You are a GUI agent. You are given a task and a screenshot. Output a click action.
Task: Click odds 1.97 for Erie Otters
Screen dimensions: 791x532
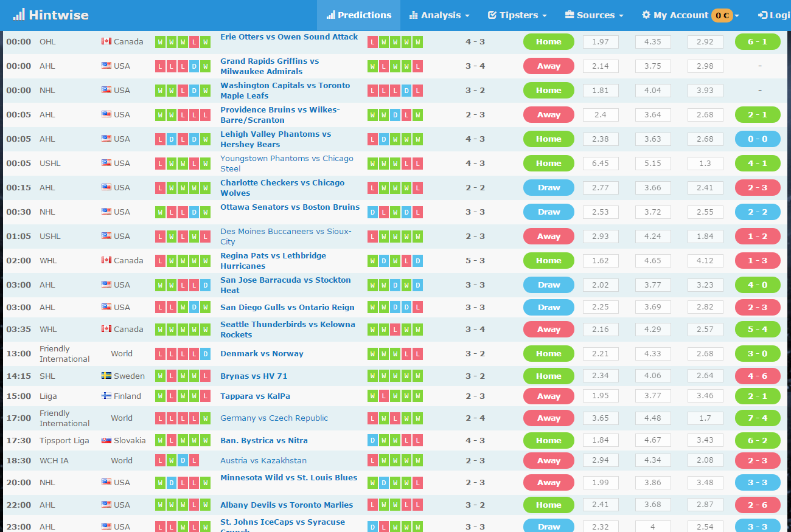click(x=601, y=42)
